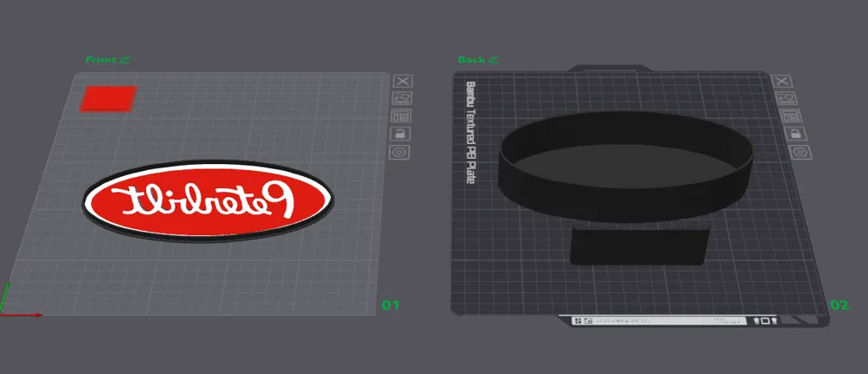Auto-orient objects on the Back plate
The height and width of the screenshot is (374, 868).
click(788, 98)
